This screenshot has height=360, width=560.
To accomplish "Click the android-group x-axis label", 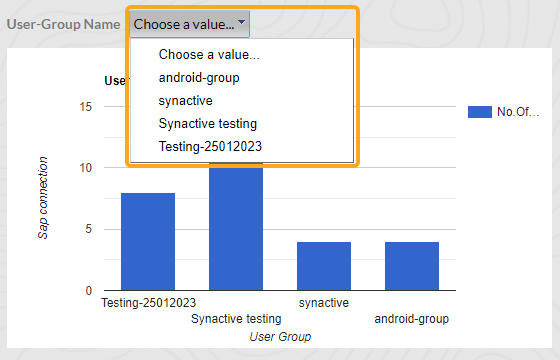I will pos(411,319).
